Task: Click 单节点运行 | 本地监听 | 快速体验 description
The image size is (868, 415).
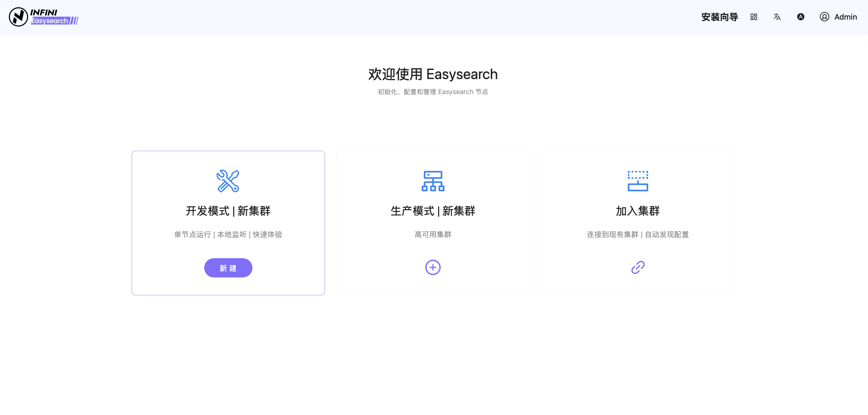Action: tap(228, 234)
